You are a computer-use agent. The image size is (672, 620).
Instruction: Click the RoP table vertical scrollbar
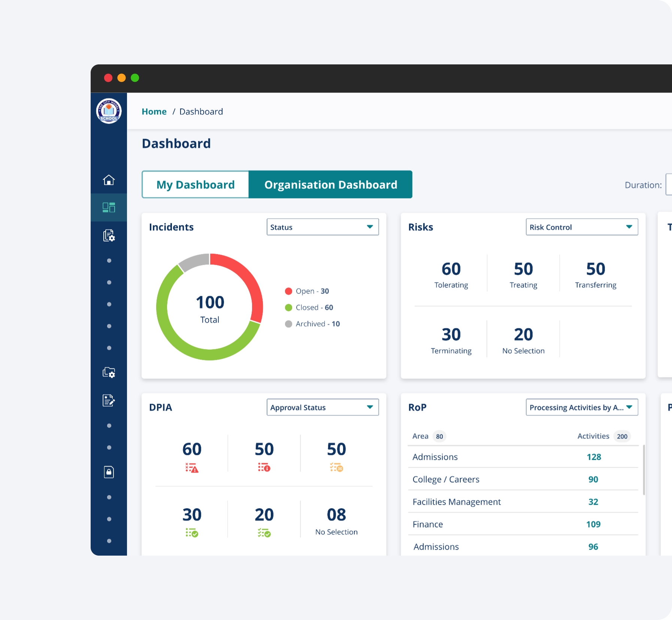pos(644,470)
